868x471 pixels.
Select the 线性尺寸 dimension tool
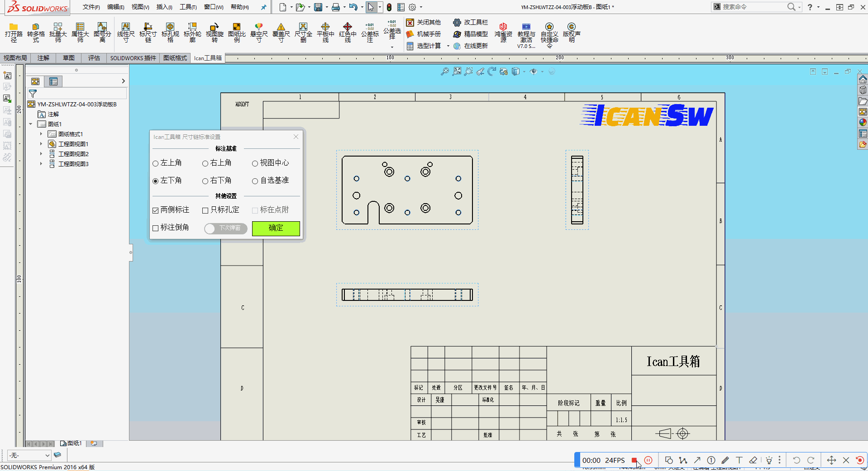click(x=126, y=27)
